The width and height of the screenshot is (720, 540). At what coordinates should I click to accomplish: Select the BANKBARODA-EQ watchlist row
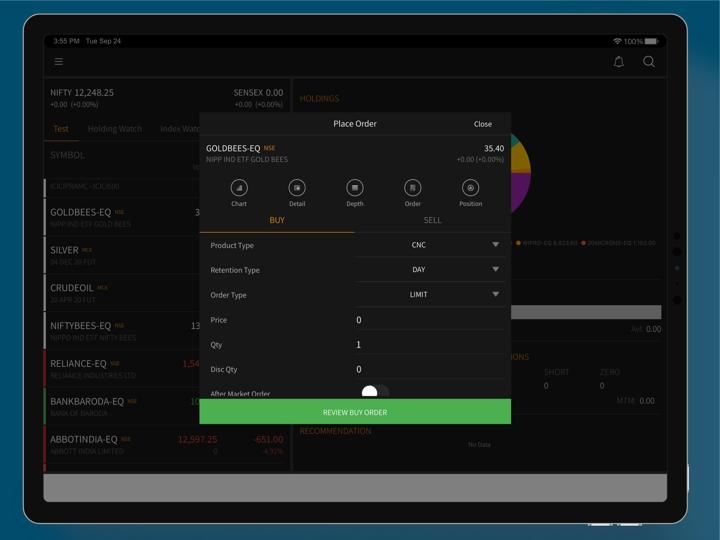point(122,407)
